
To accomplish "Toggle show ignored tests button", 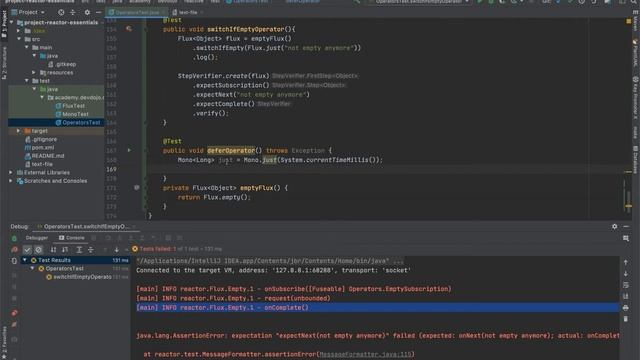I will click(38, 249).
